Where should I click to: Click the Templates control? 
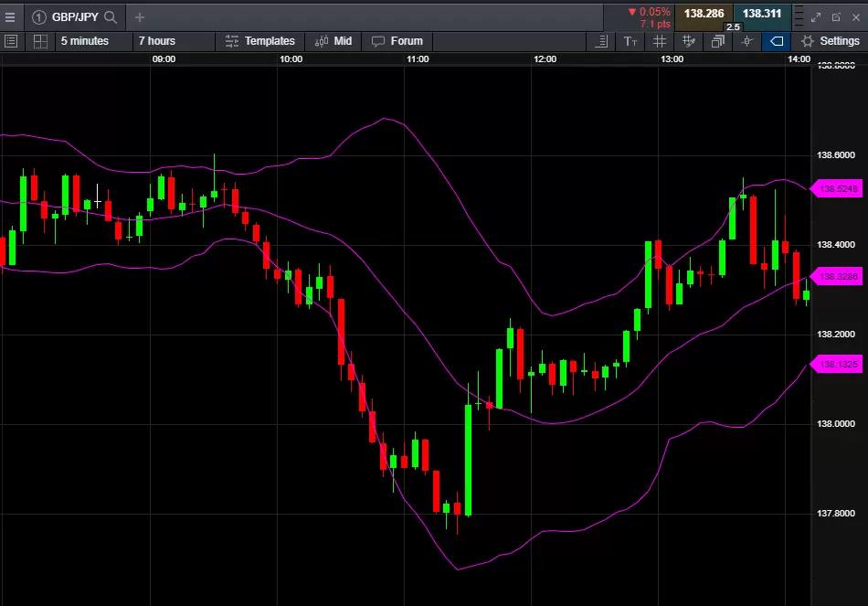[261, 41]
